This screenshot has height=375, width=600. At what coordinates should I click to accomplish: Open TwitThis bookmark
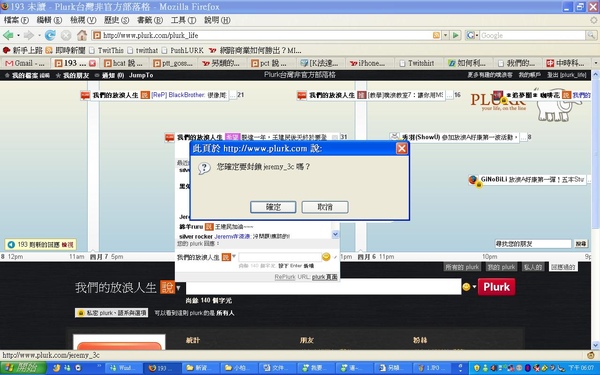(107, 50)
